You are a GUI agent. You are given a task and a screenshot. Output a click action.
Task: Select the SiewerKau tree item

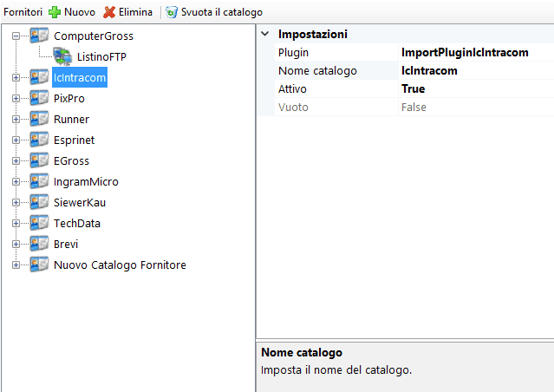click(80, 203)
